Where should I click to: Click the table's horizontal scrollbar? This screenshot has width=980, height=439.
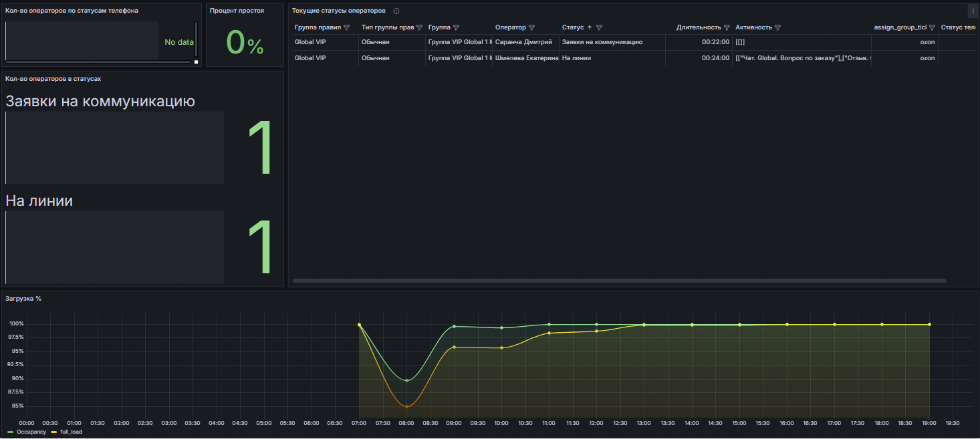tap(619, 281)
